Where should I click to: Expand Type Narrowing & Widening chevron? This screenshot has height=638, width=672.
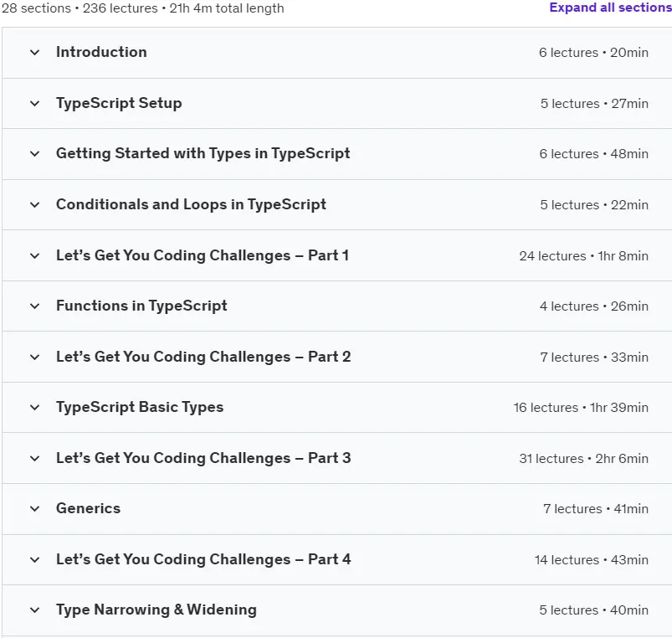(x=34, y=610)
